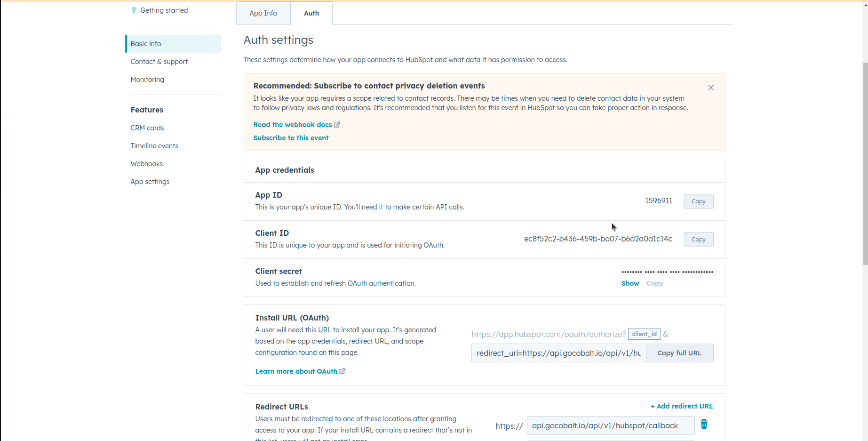Click Add redirect URL

coord(682,406)
